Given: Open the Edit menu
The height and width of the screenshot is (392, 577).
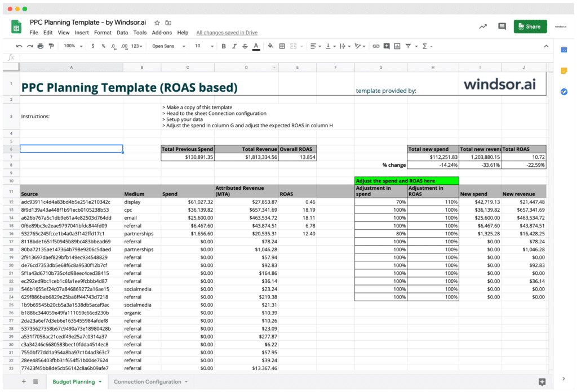Looking at the screenshot, I should click(x=48, y=33).
